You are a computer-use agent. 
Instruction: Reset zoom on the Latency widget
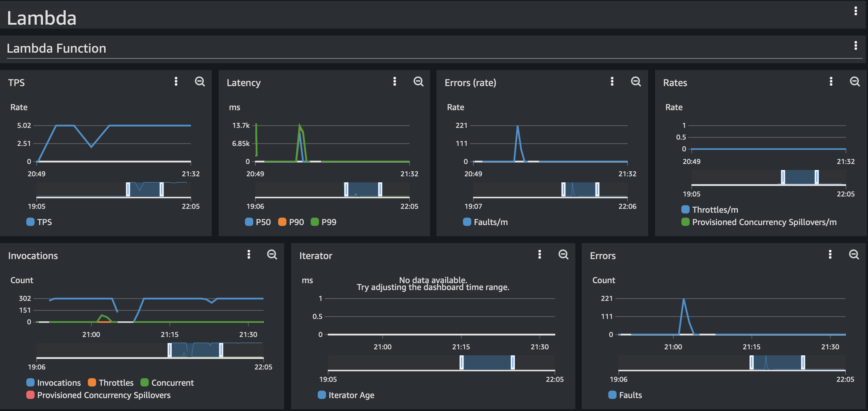coord(418,82)
